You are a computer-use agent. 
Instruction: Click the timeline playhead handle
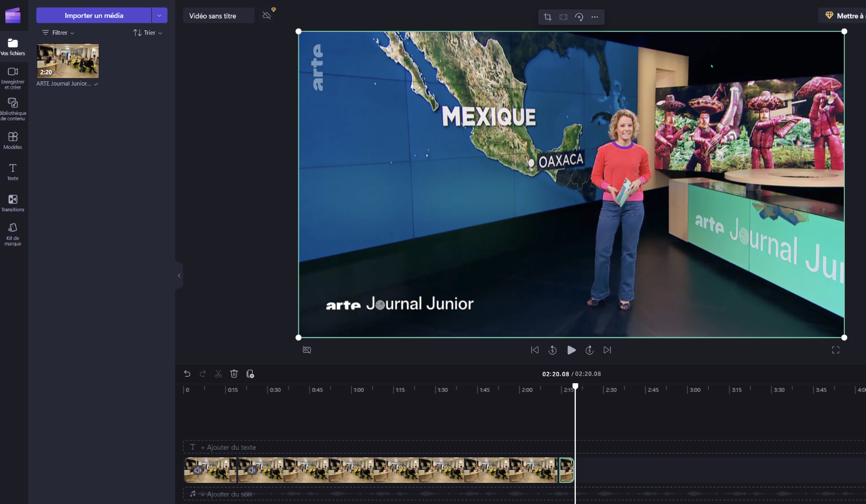click(575, 386)
